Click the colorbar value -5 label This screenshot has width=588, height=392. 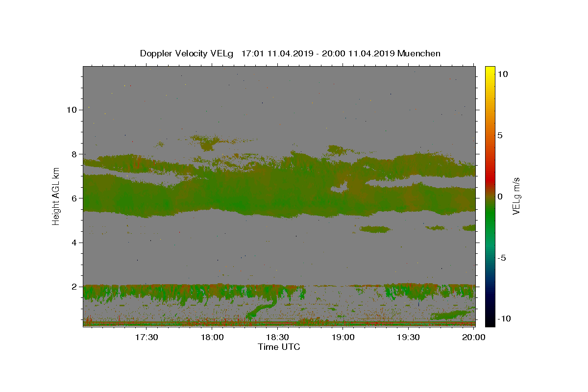pos(502,258)
